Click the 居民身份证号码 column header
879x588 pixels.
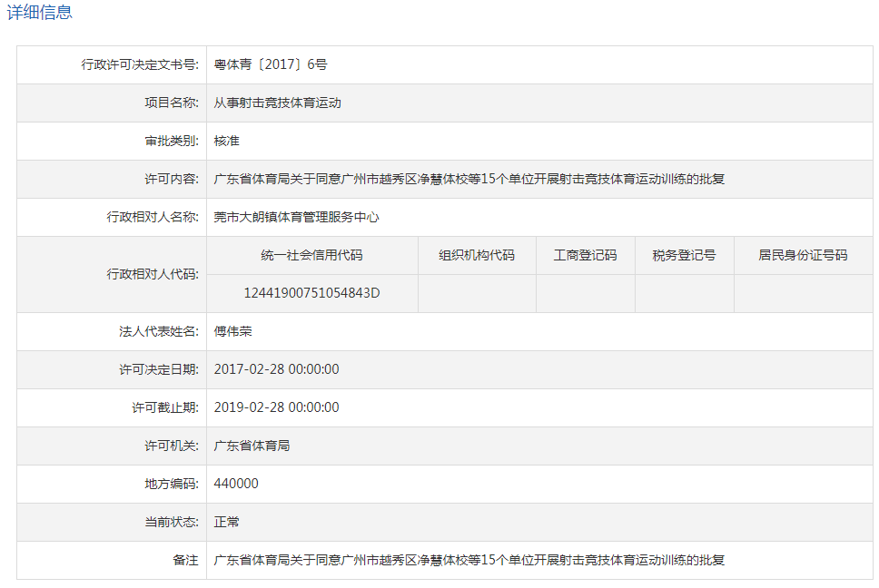[803, 255]
